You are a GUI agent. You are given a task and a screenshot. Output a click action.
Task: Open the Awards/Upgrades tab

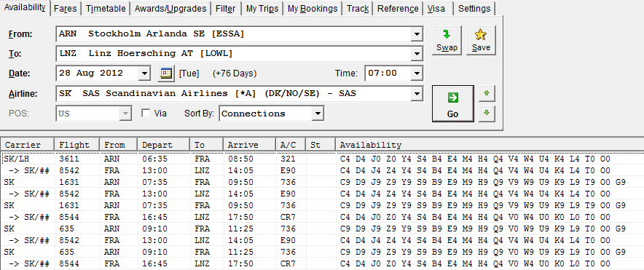[x=170, y=9]
